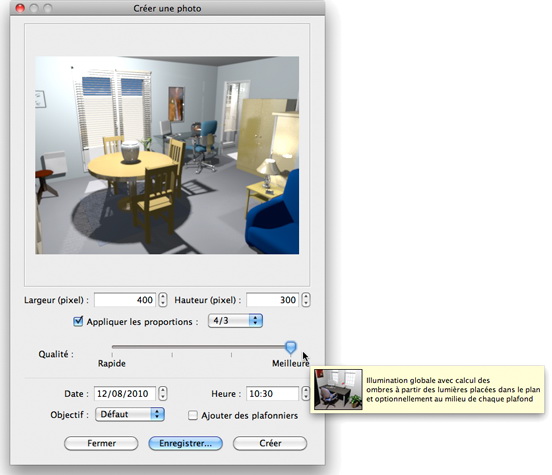Click the Largeur pixel input field
This screenshot has height=475, width=552.
pyautogui.click(x=125, y=300)
